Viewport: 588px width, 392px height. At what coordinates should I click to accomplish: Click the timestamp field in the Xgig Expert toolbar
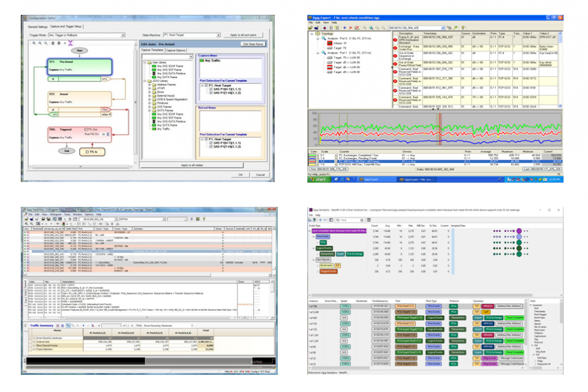(414, 28)
